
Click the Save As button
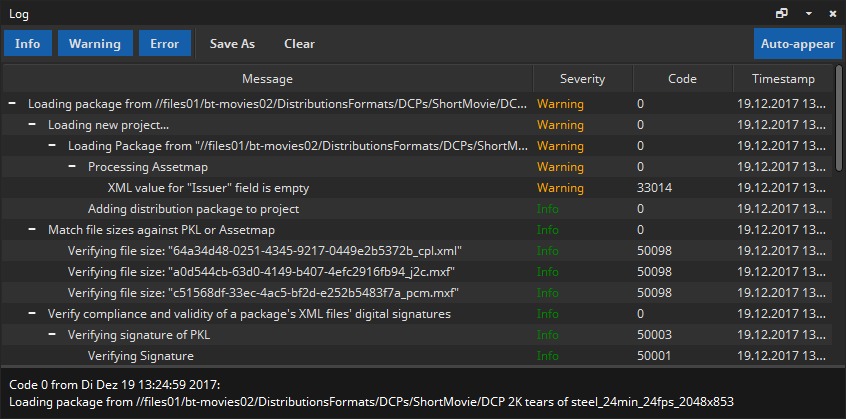232,44
